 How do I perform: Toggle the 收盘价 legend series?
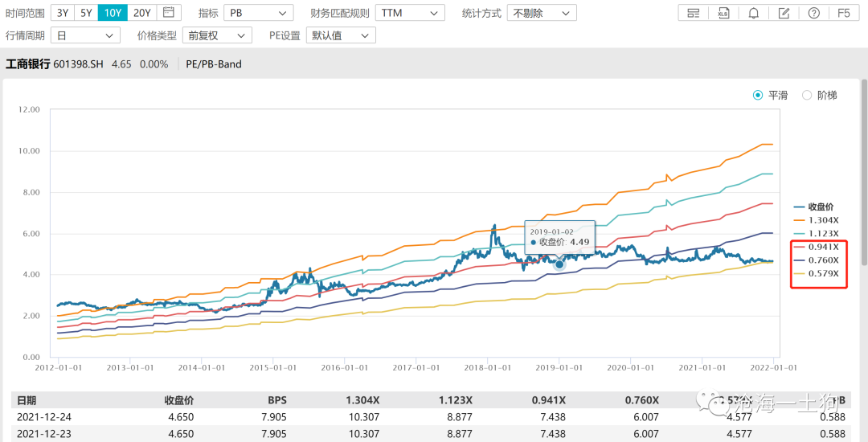point(816,207)
